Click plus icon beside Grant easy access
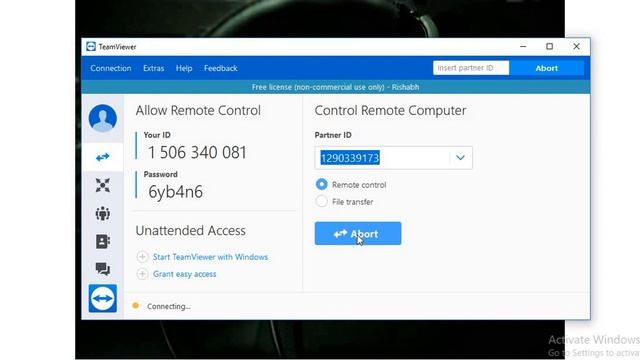This screenshot has height=360, width=640. [142, 274]
